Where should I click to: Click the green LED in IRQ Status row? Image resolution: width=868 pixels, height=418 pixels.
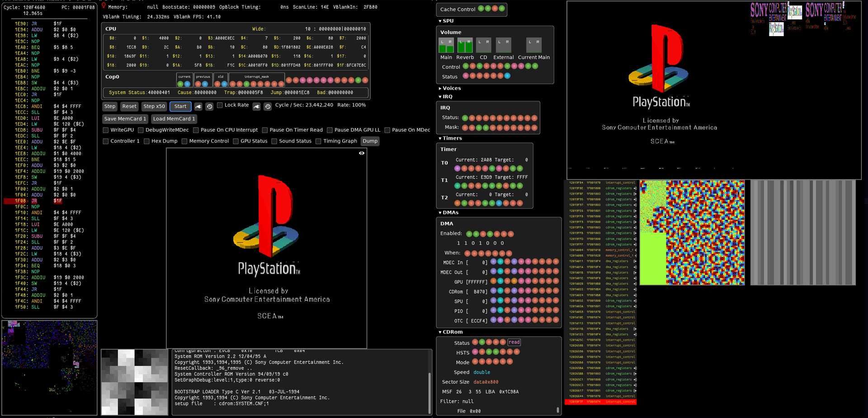coord(465,118)
